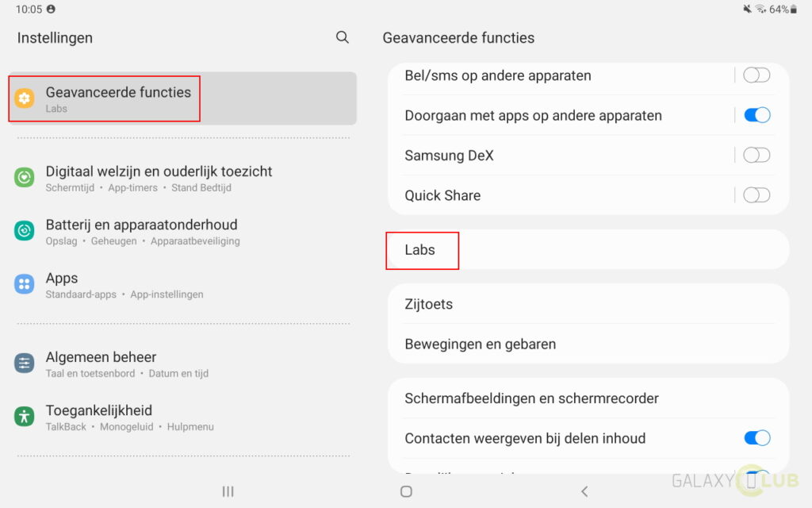Open Schermafbeeldingen en schermrecorder
Image resolution: width=812 pixels, height=508 pixels.
[588, 398]
